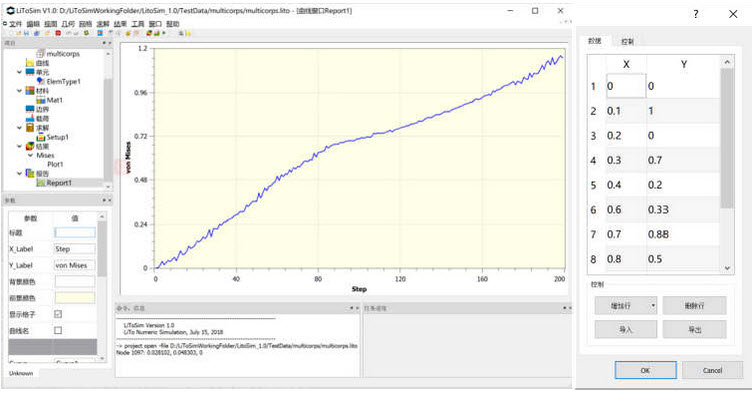
Task: Click the ElemType1 element icon
Action: click(40, 81)
